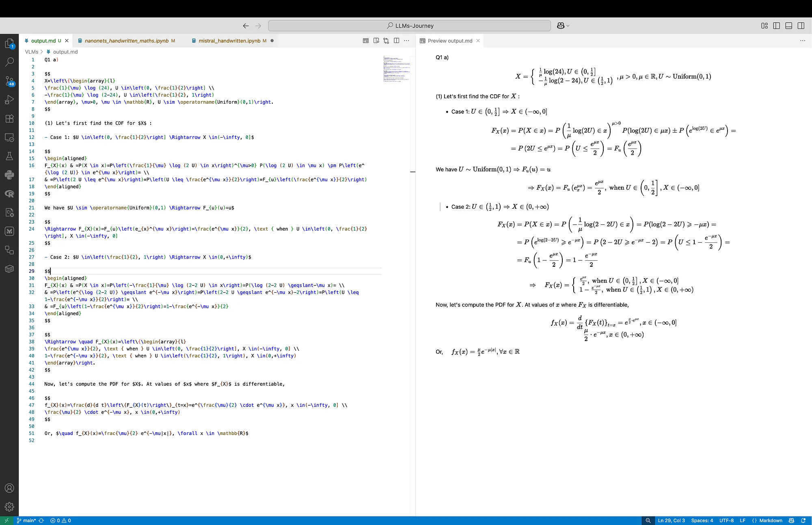Open errors and warnings problems panel
The image size is (812, 525).
60,521
